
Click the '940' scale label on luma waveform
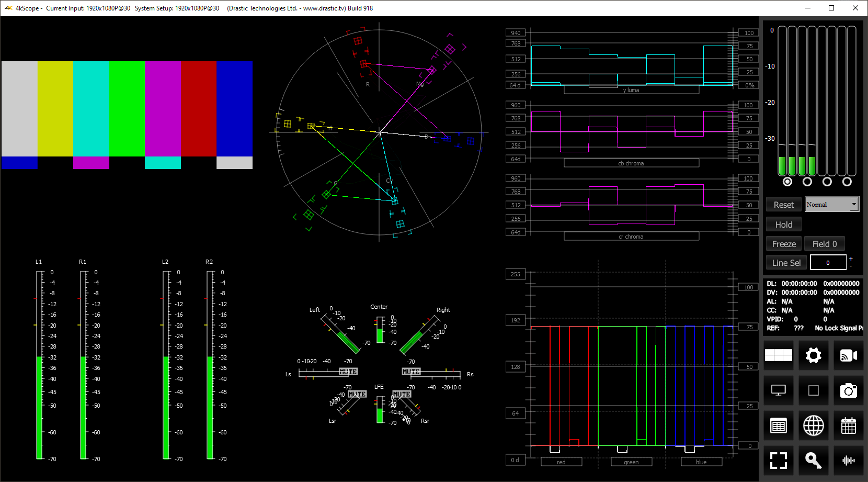point(516,33)
